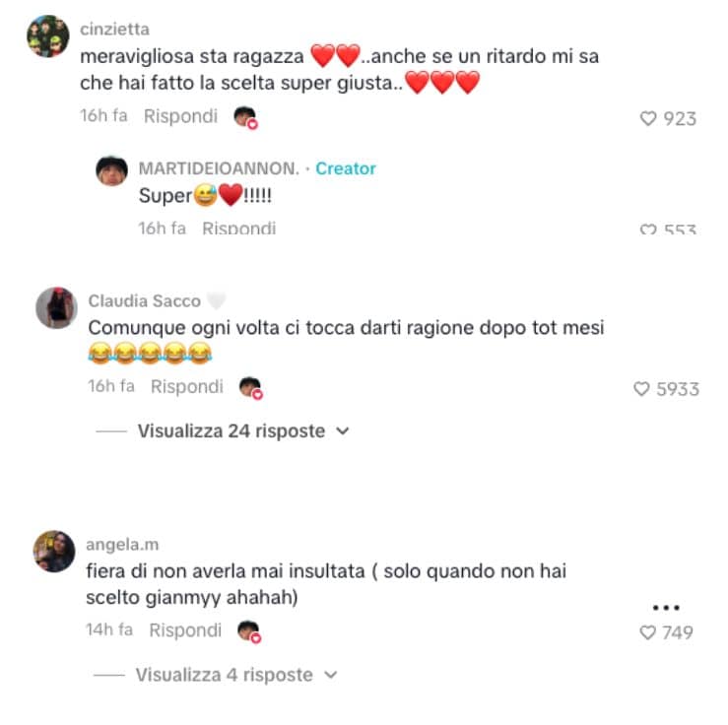Tap creator-liked badge under cinzietta's comment

[245, 117]
